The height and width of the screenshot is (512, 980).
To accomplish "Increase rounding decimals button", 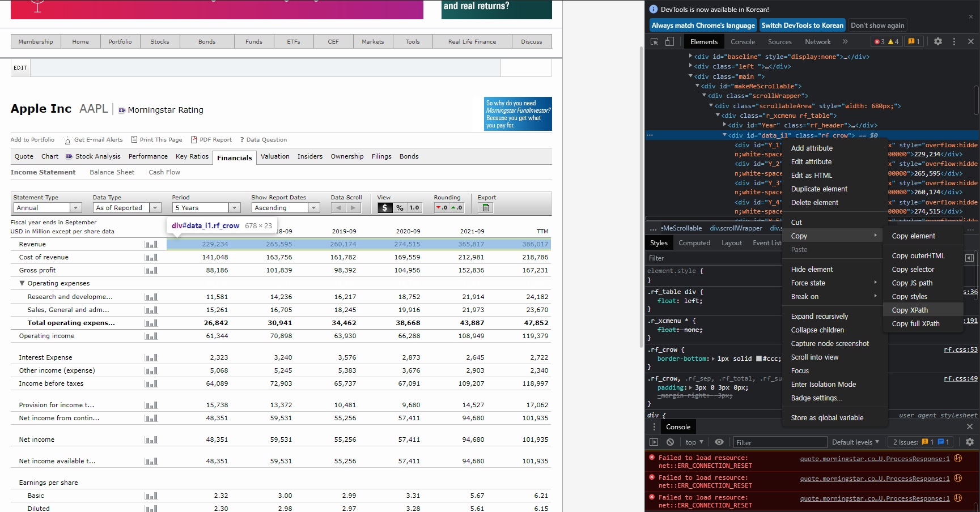I will click(457, 208).
